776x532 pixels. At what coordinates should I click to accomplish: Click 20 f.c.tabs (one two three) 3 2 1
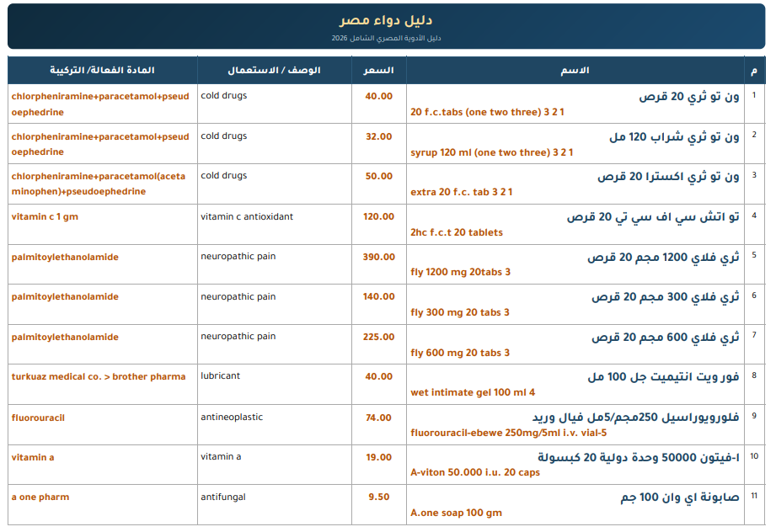coord(487,112)
